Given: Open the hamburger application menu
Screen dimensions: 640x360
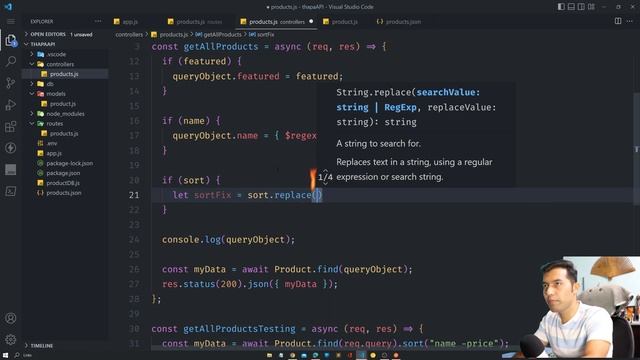Looking at the screenshot, I should pyautogui.click(x=11, y=21).
